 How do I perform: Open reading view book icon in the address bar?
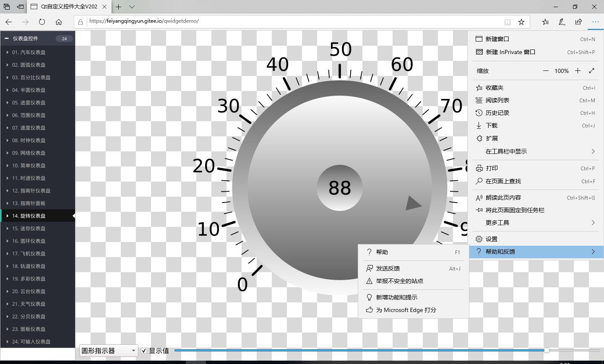click(508, 22)
